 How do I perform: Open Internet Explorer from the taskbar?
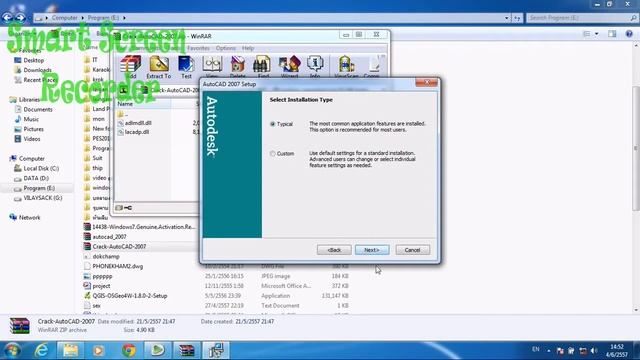coord(41,350)
